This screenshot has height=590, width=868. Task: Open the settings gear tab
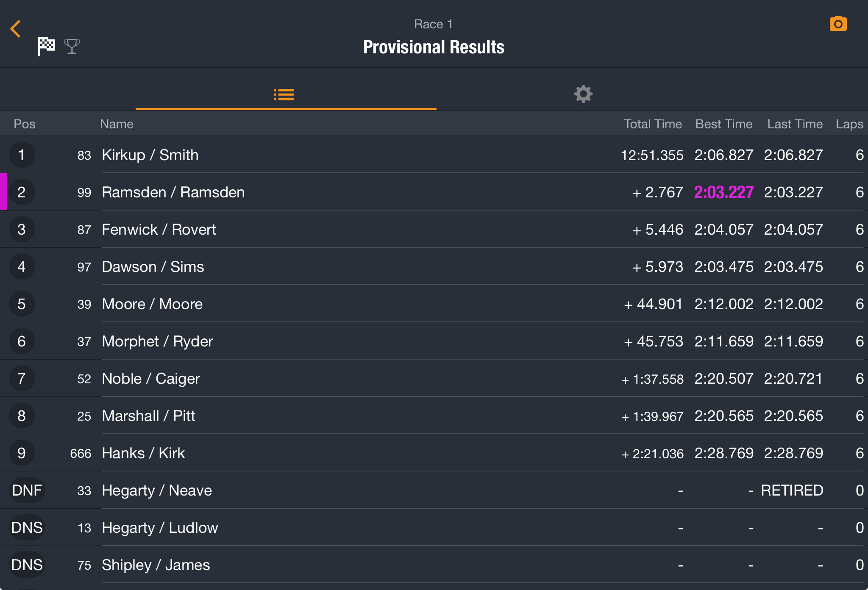pos(583,94)
